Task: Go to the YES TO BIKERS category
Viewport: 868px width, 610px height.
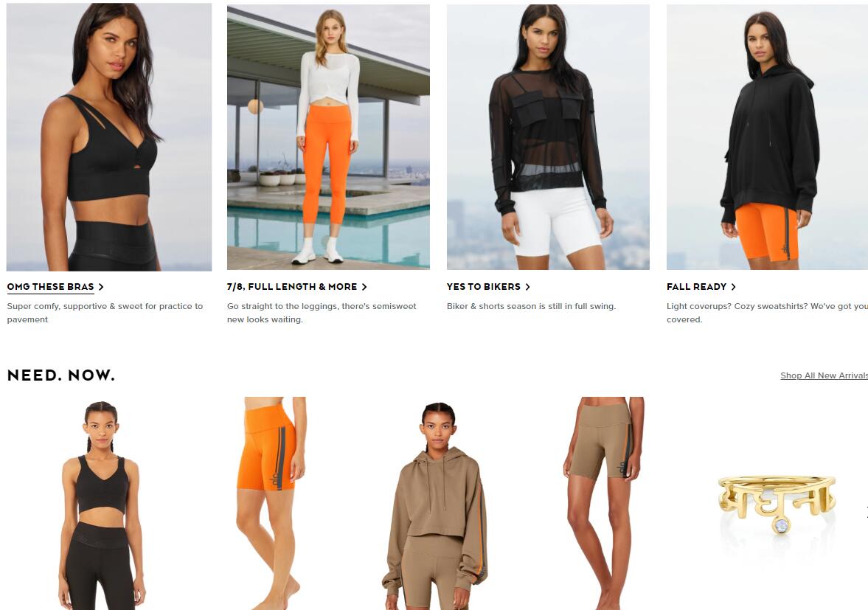Action: [x=483, y=287]
